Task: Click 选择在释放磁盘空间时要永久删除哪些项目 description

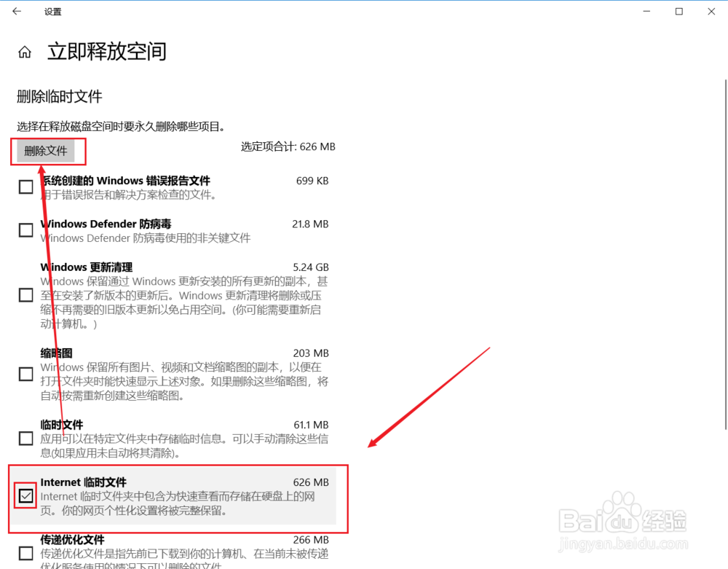Action: point(121,126)
